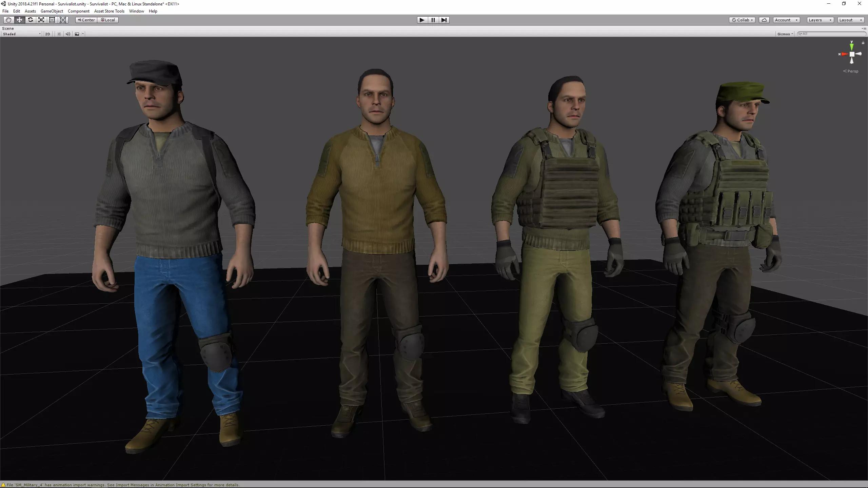Open the cloud Services panel
Viewport: 868px width, 488px height.
click(x=764, y=20)
